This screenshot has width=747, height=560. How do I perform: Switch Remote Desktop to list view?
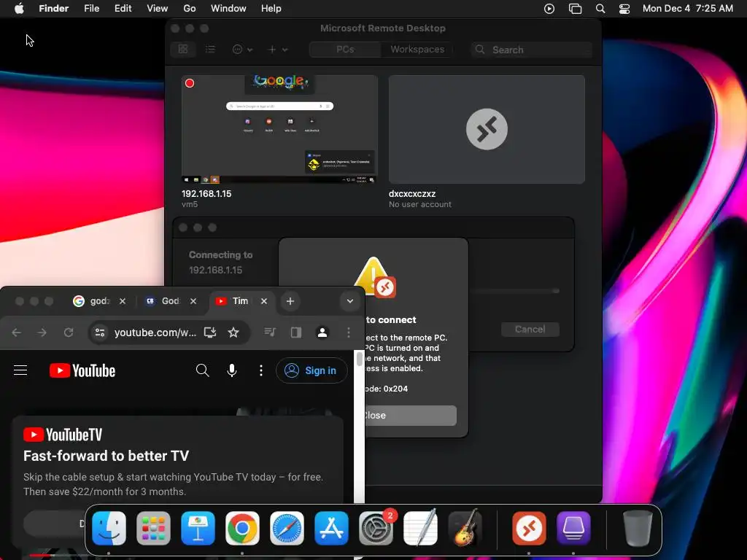pyautogui.click(x=210, y=49)
